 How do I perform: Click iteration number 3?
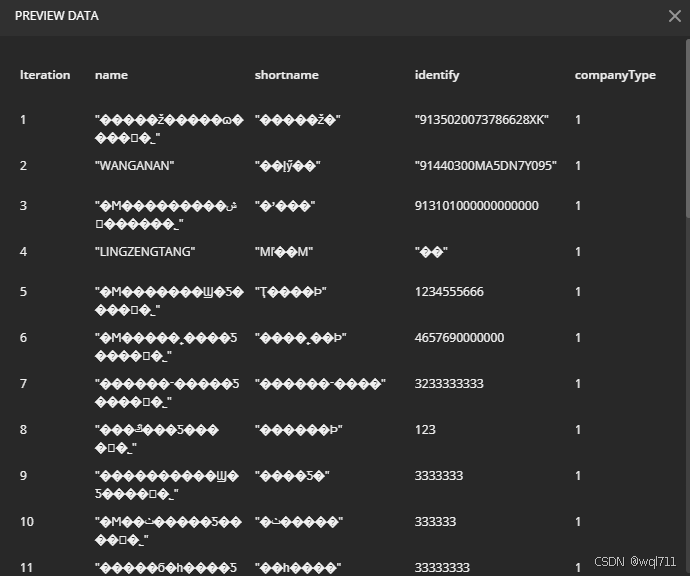[23, 205]
